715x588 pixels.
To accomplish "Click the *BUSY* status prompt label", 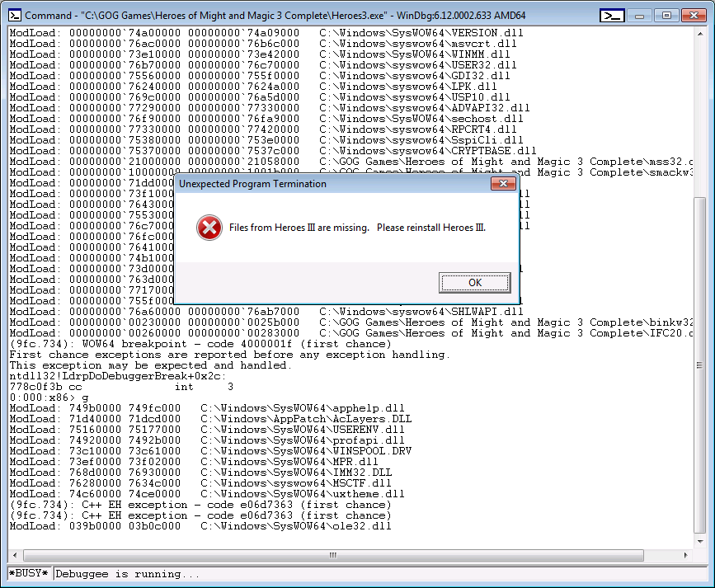I will (x=28, y=573).
